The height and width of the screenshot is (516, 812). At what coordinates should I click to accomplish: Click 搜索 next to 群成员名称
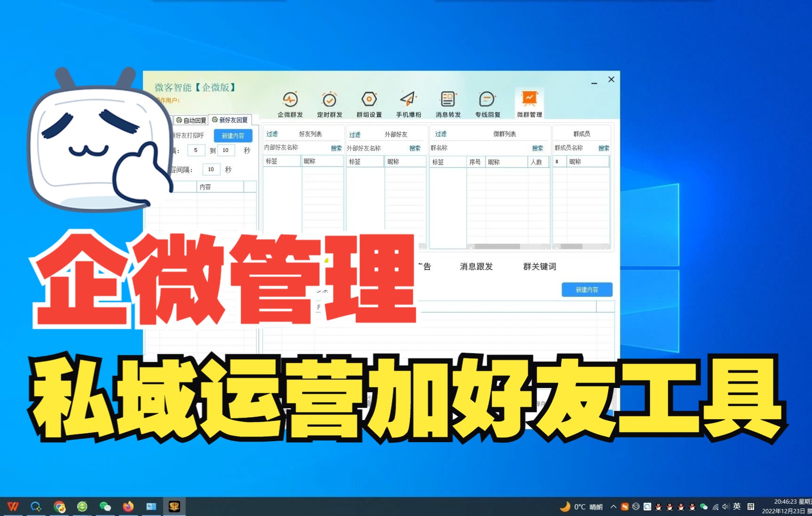604,148
